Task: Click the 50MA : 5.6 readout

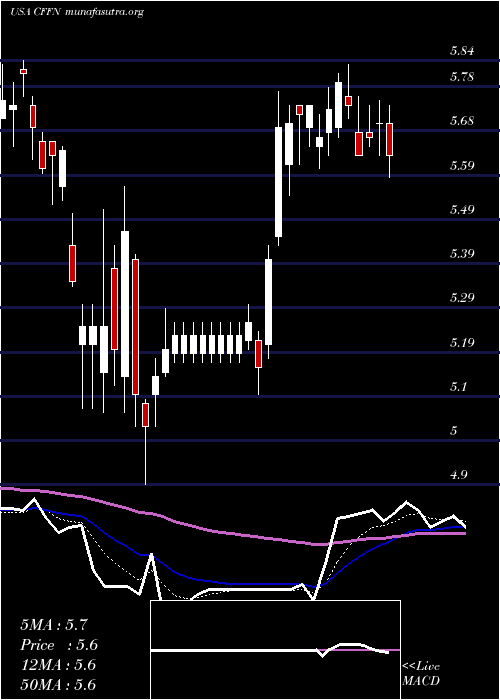Action: [58, 685]
